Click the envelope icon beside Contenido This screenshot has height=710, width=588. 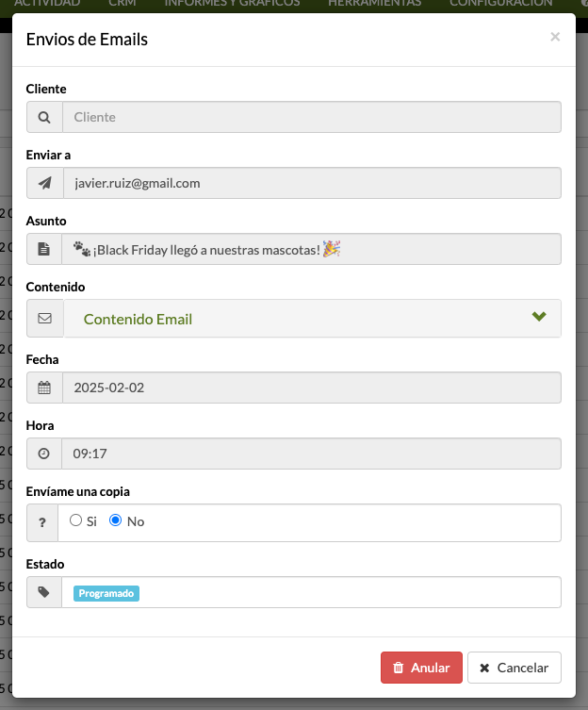point(44,319)
